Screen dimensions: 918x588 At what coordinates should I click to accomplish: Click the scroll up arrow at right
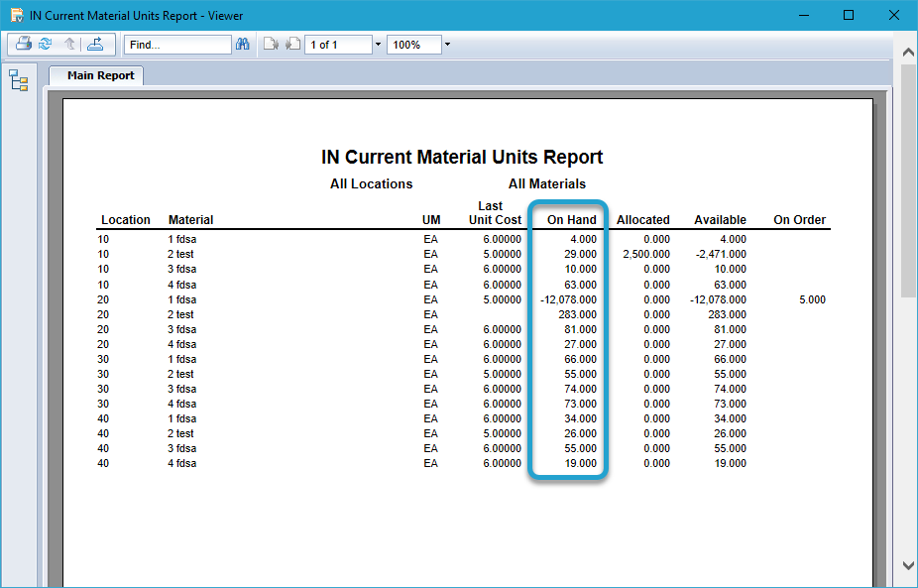coord(908,53)
